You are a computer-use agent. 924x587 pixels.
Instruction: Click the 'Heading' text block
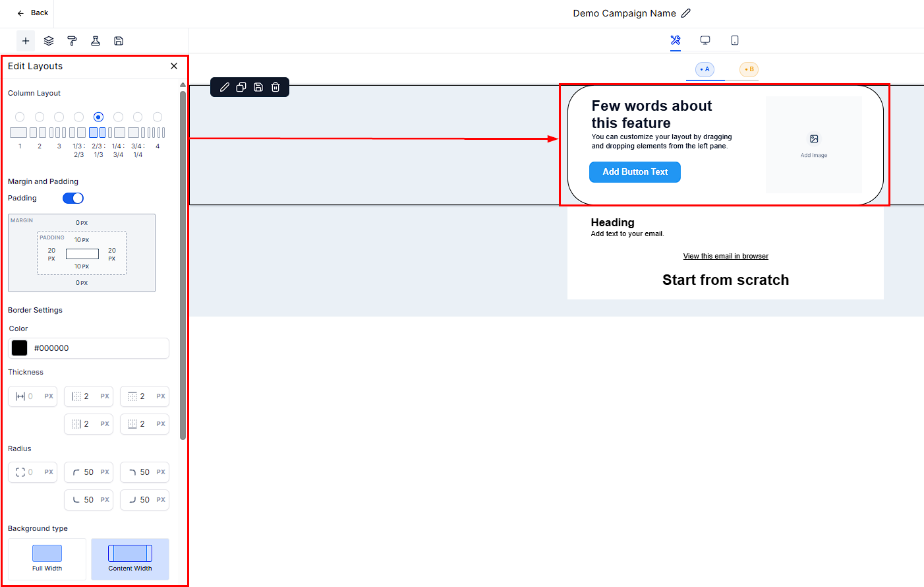[612, 223]
